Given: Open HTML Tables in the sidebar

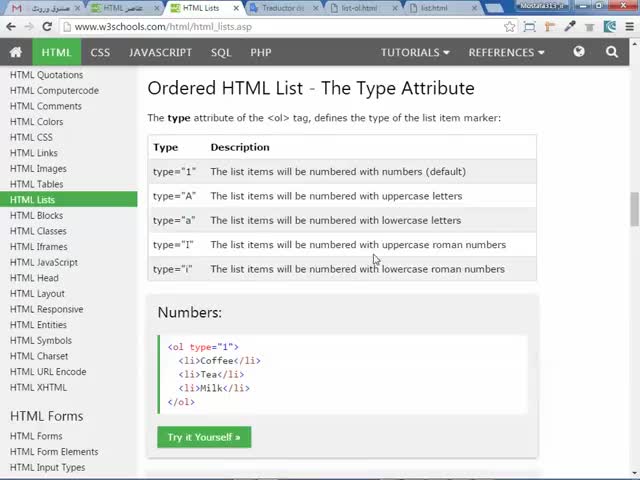Looking at the screenshot, I should (36, 184).
